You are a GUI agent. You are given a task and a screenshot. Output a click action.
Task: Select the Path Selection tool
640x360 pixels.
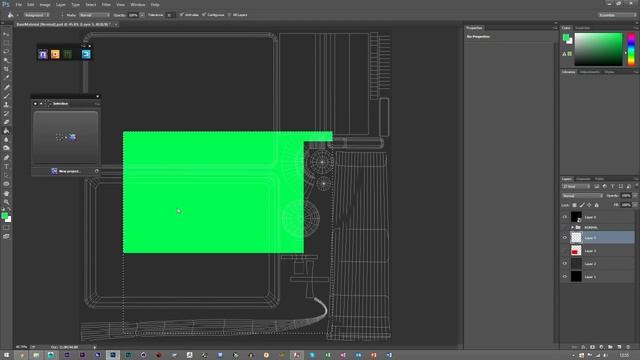coord(6,175)
